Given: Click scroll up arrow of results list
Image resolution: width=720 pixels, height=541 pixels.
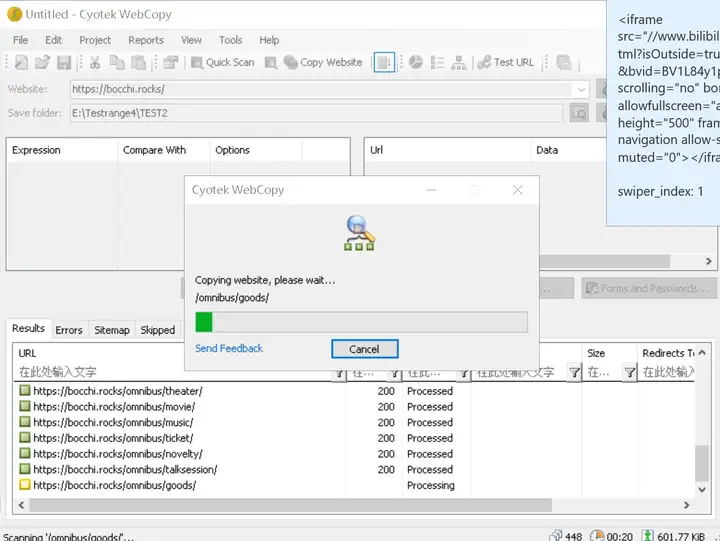Looking at the screenshot, I should (x=702, y=353).
